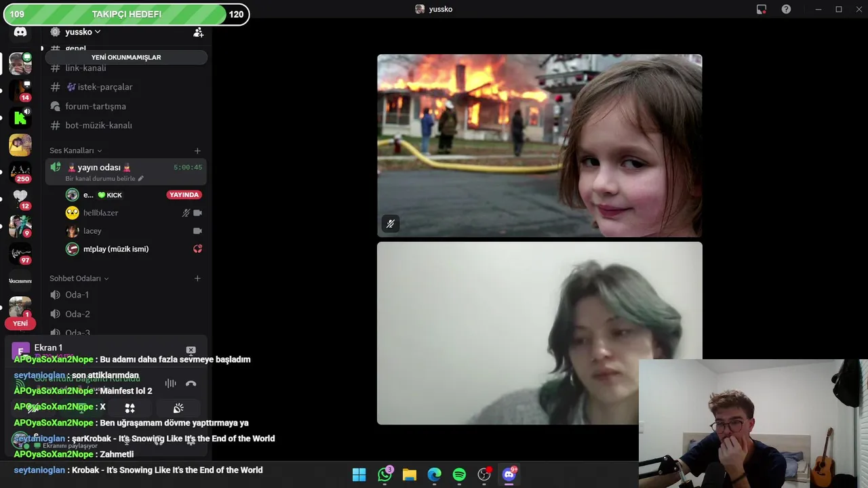
Task: Open the activities icon in voice panel
Action: (130, 408)
